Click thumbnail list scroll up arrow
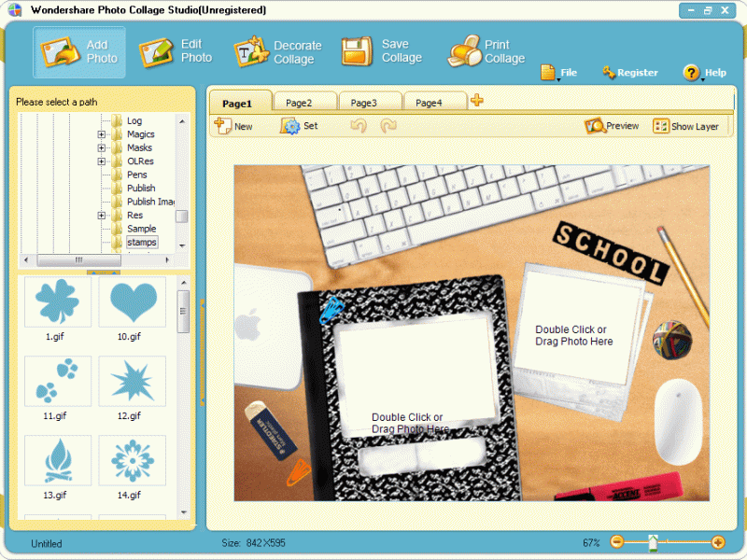Viewport: 747px width, 560px height. click(184, 283)
